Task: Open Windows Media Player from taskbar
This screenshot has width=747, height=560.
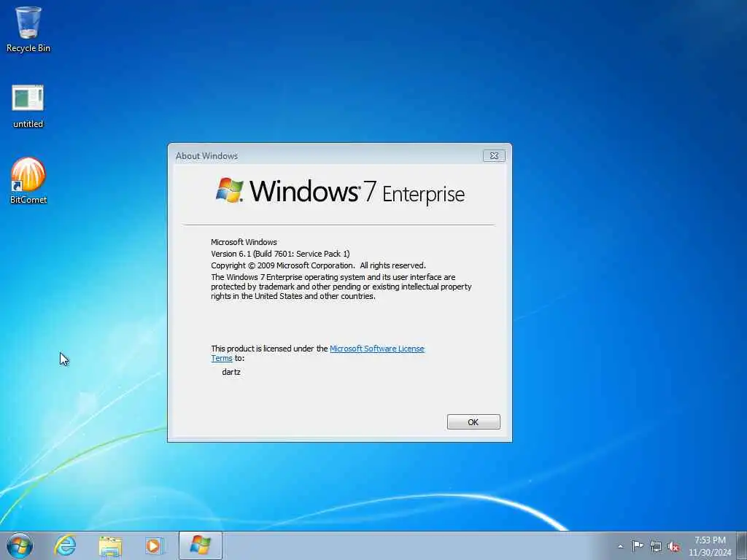Action: click(x=155, y=545)
